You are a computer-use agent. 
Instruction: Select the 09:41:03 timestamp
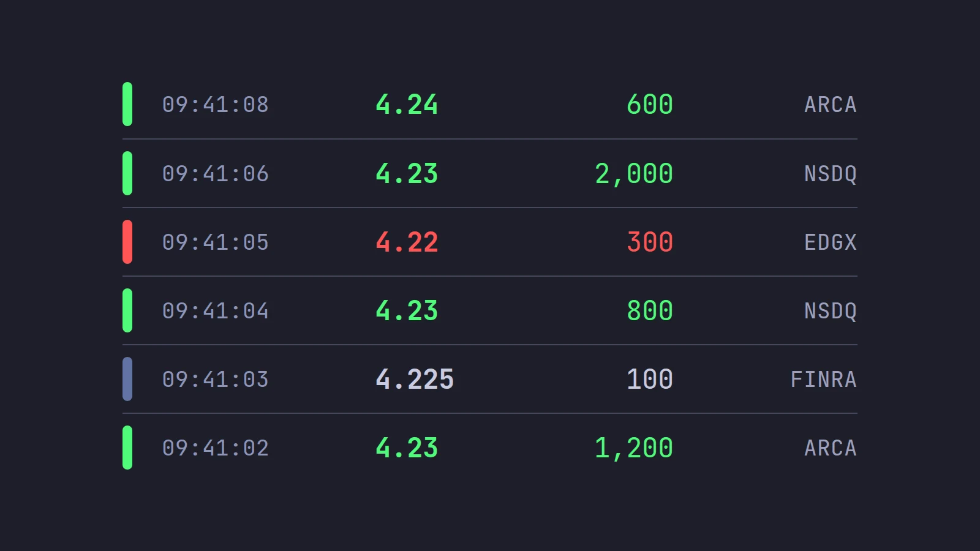coord(215,380)
